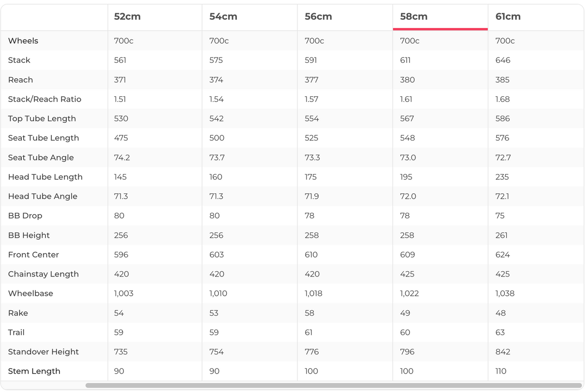587x392 pixels.
Task: Select the 54cm size column header
Action: pos(223,16)
